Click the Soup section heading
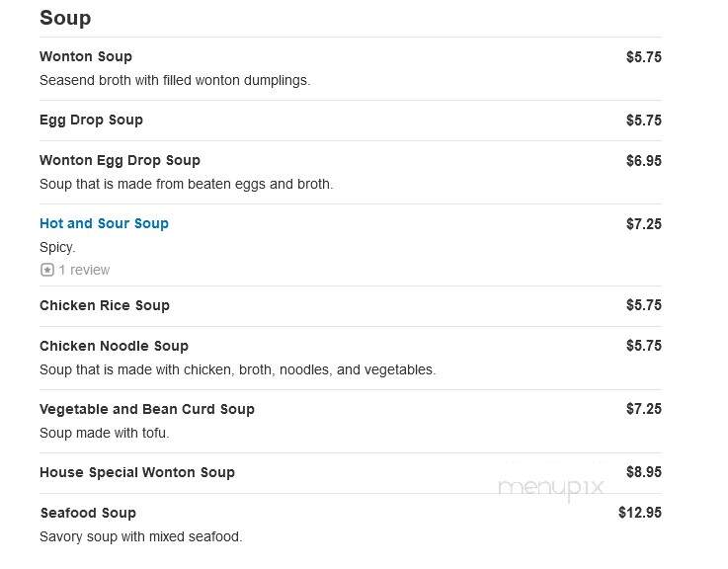This screenshot has height=569, width=728. pos(65,18)
